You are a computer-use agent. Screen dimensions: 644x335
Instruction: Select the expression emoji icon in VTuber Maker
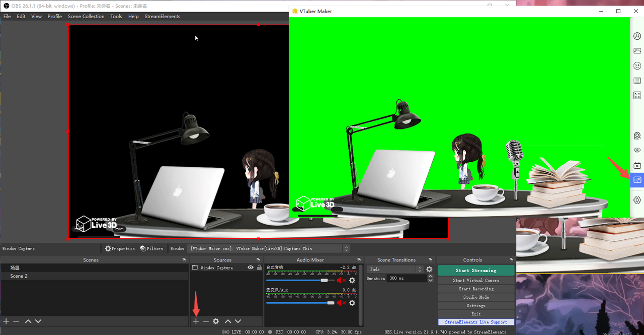[x=637, y=65]
